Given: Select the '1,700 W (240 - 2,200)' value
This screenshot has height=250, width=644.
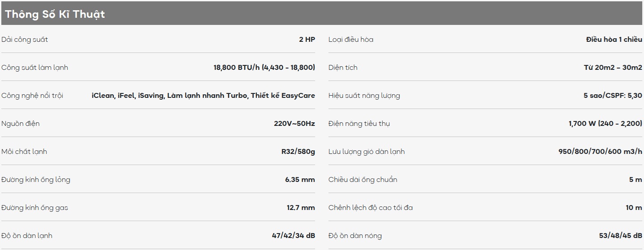Looking at the screenshot, I should click(606, 124).
